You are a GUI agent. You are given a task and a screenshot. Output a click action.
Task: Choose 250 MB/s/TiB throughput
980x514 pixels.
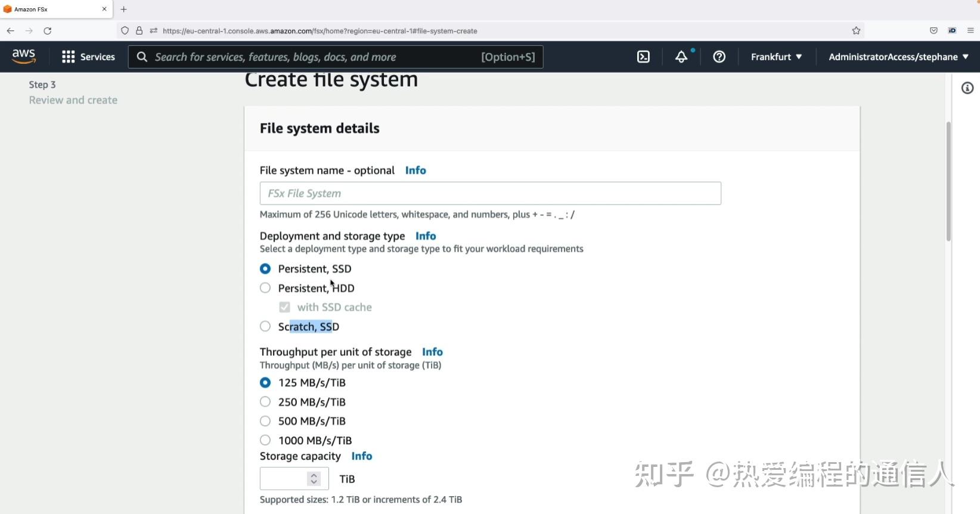coord(265,402)
